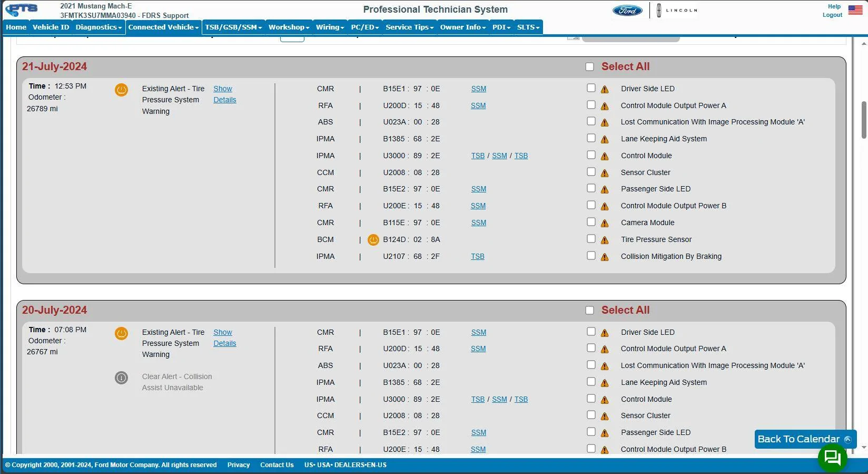Click warning triangle for 21-July Driver Side LED
The width and height of the screenshot is (868, 474).
pyautogui.click(x=605, y=90)
